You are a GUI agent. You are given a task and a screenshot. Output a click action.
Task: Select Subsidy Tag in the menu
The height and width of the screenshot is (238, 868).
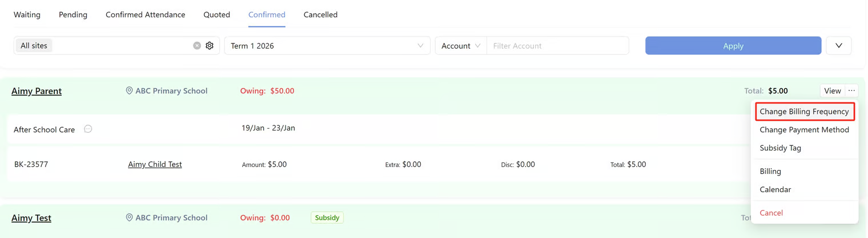coord(780,148)
